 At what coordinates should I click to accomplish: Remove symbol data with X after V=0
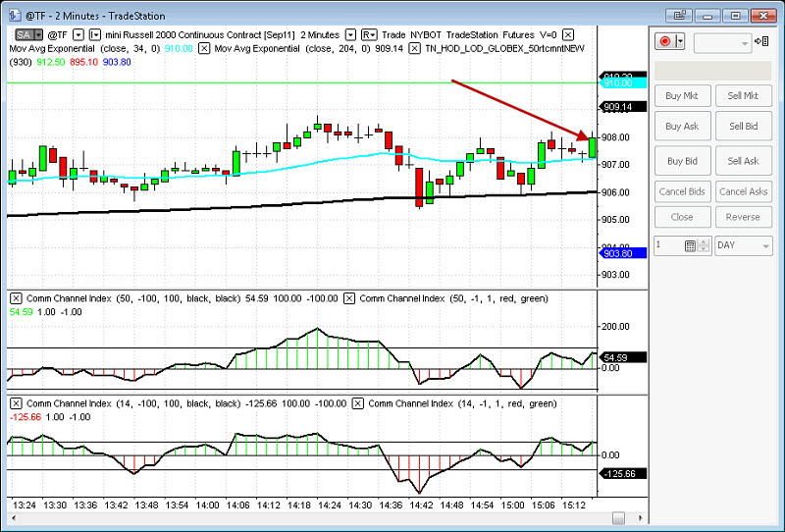click(568, 35)
